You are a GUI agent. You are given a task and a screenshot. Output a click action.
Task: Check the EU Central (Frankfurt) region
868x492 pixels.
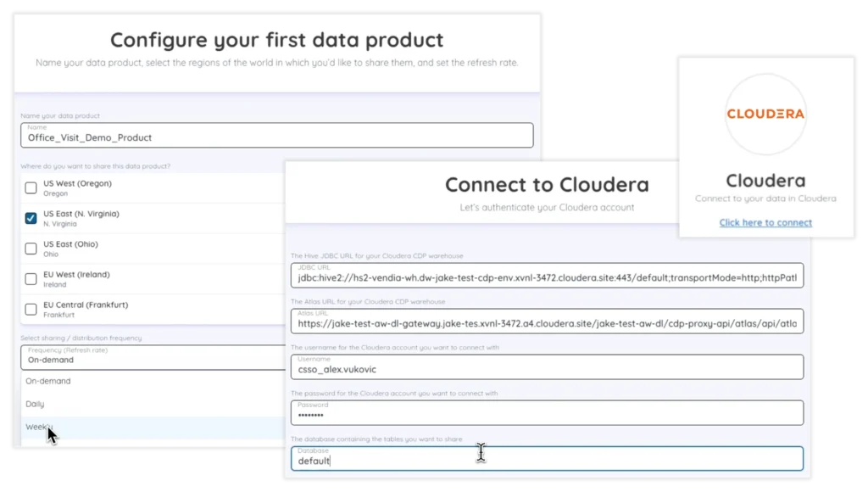[31, 309]
